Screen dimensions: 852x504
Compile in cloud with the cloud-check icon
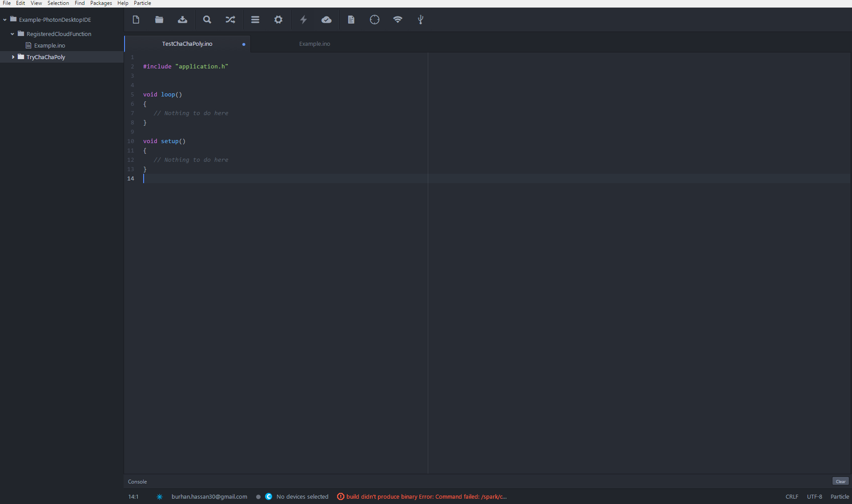(326, 20)
